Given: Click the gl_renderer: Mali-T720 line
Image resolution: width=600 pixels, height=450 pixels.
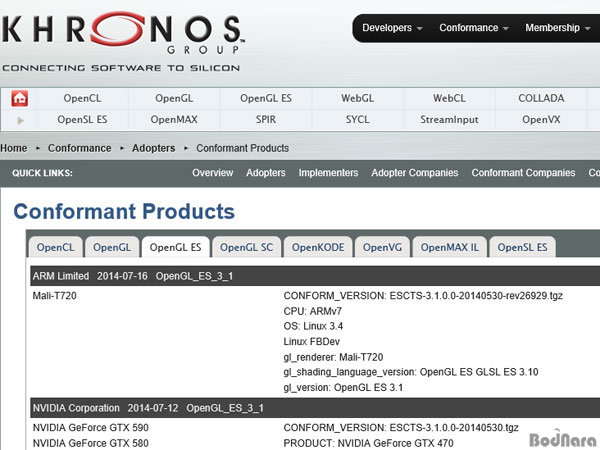Looking at the screenshot, I should click(333, 357).
